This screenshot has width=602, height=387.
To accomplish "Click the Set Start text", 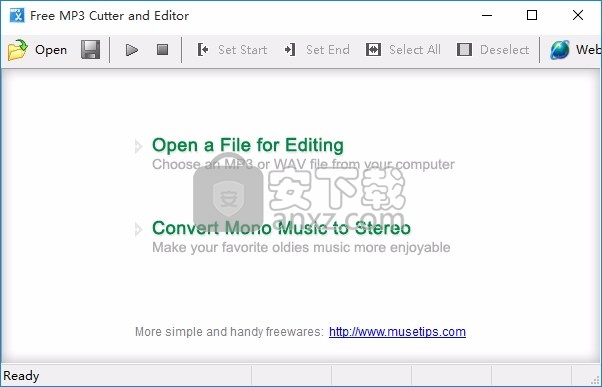I will pyautogui.click(x=243, y=50).
